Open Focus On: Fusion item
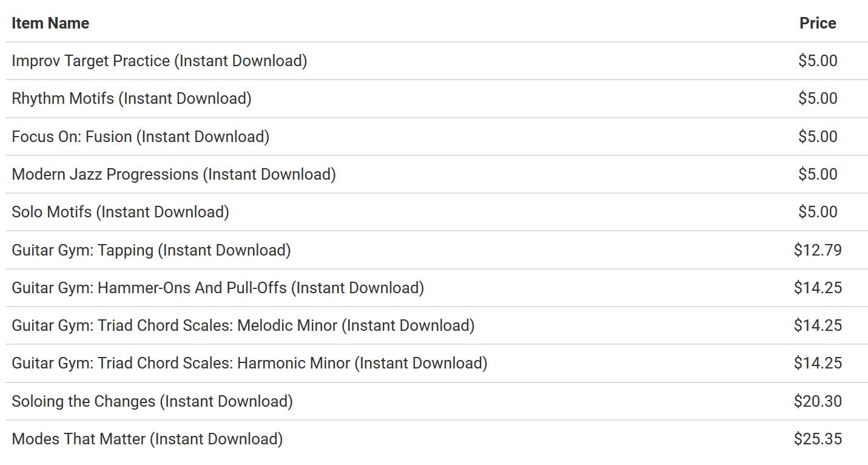The image size is (868, 465). point(140,137)
